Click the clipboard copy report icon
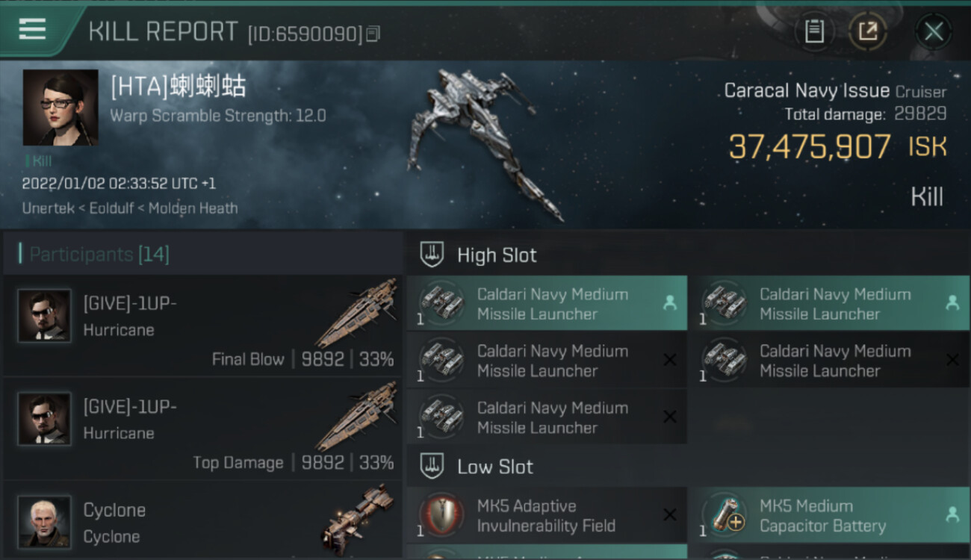This screenshot has width=971, height=560. pyautogui.click(x=814, y=31)
